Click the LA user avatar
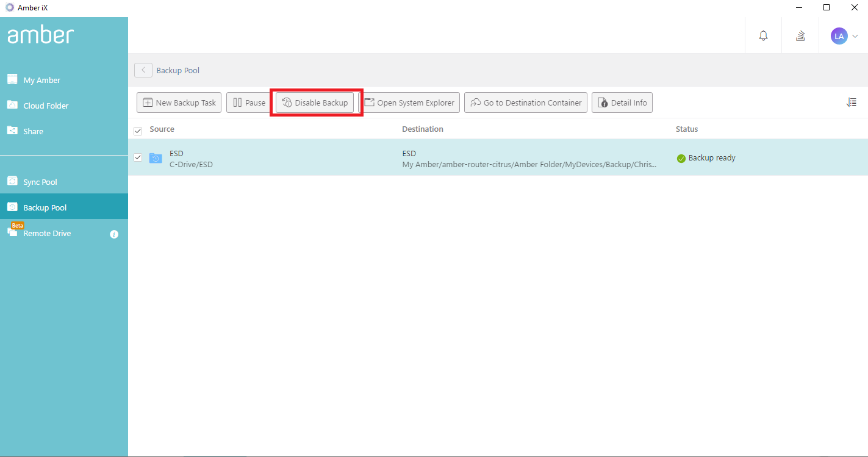The height and width of the screenshot is (457, 868). (839, 36)
